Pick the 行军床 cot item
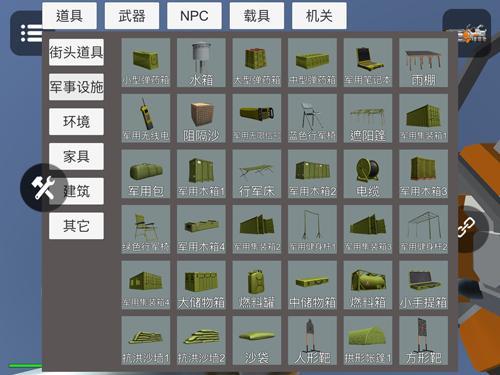Screen dimensions: 500x375 point(257,174)
